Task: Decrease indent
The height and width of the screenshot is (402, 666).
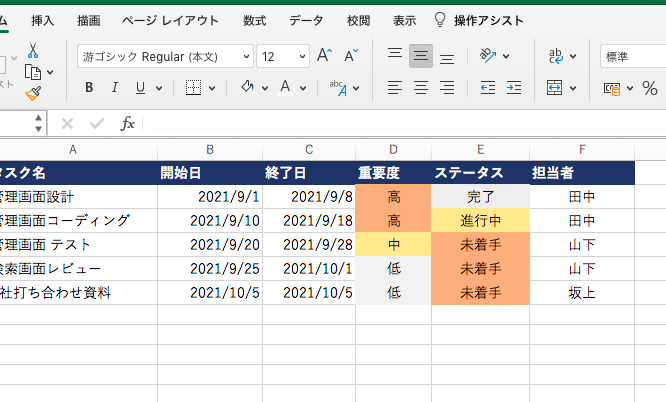Action: coord(488,88)
